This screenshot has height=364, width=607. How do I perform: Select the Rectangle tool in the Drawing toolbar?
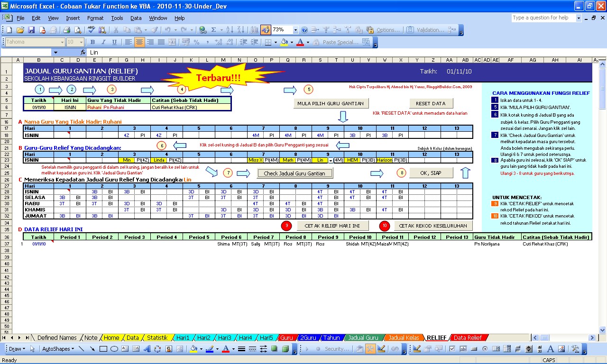tap(103, 349)
